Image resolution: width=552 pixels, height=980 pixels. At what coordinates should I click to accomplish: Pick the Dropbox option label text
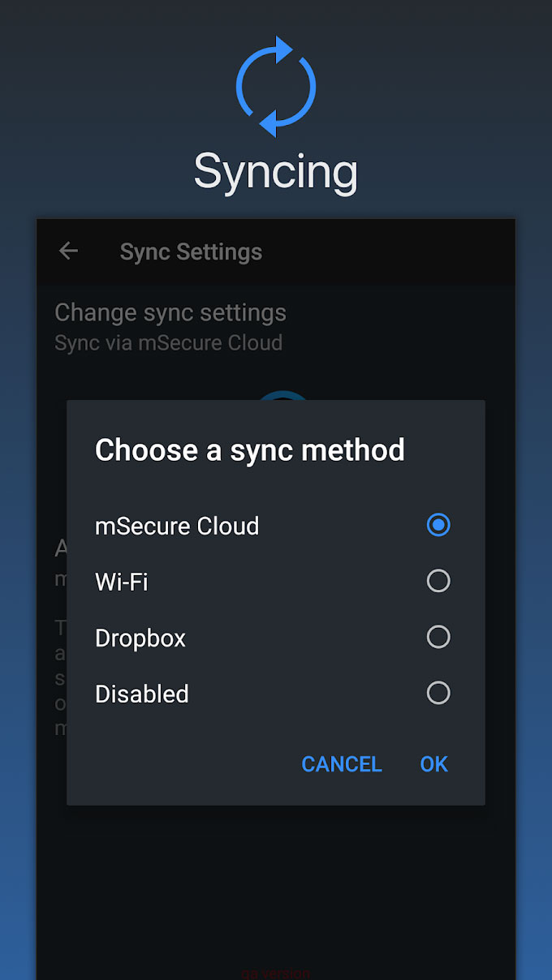click(x=140, y=638)
